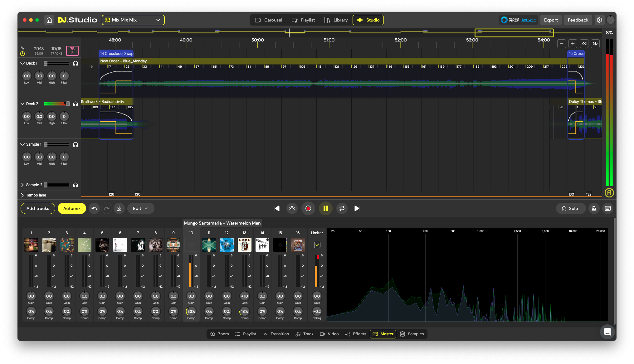Zoom out the timeline with minus icon
This screenshot has width=634, height=364.
click(x=562, y=44)
